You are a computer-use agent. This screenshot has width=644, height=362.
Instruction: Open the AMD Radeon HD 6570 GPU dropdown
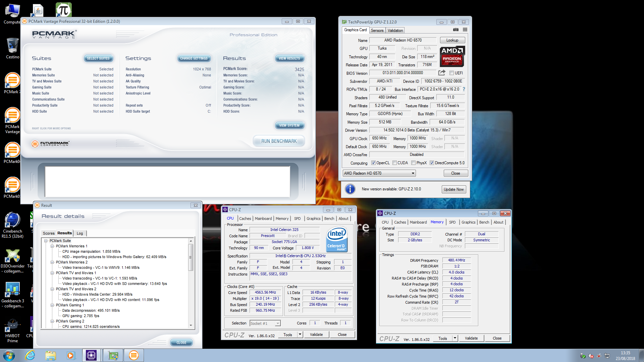click(379, 173)
